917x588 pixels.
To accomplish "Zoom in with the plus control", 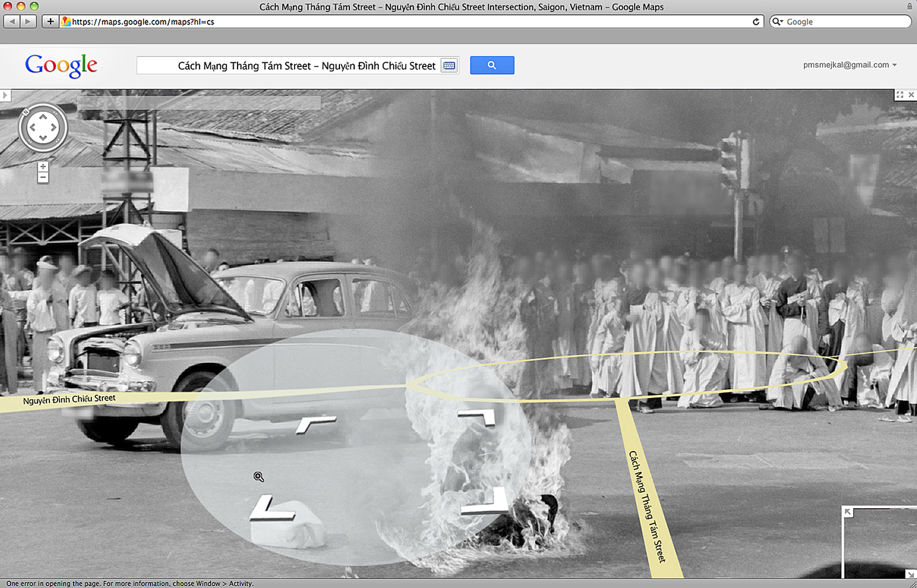I will (43, 167).
